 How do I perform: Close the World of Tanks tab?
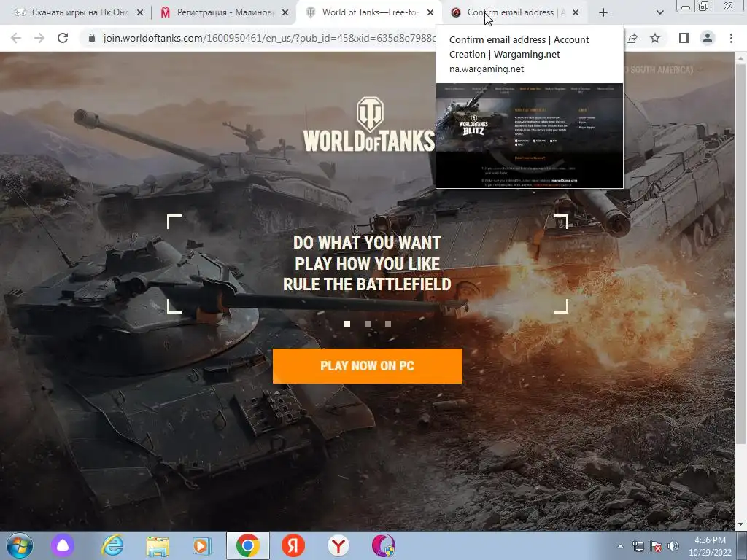pos(430,13)
